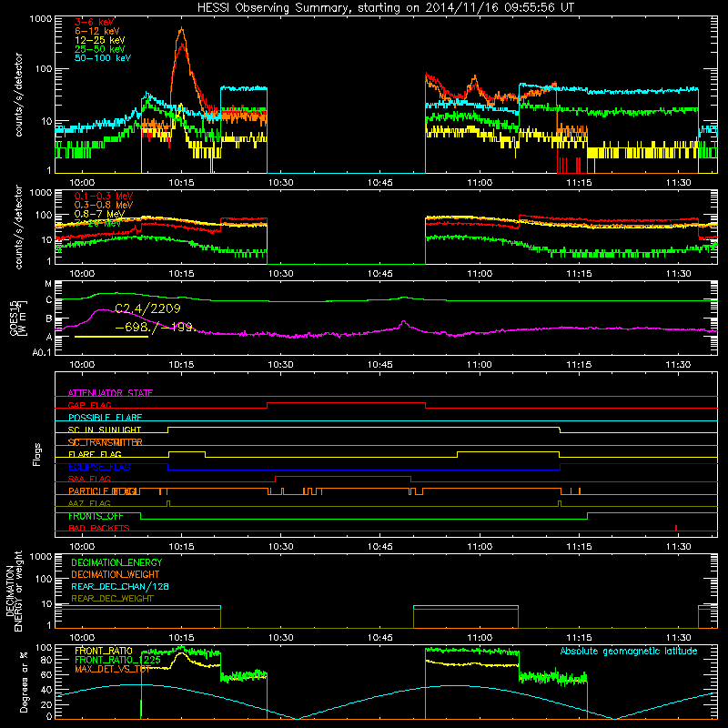728x728 pixels.
Task: Click the 12-25 keV legend entry
Action: coord(100,40)
